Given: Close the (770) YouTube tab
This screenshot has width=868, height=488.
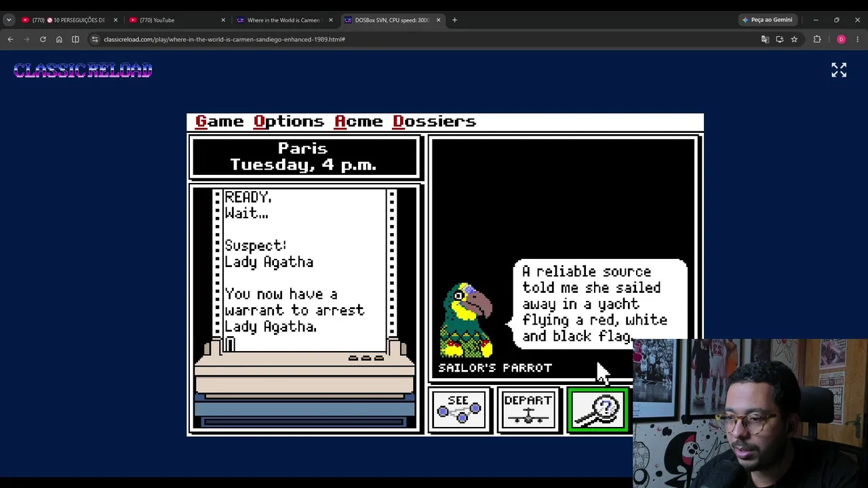Looking at the screenshot, I should point(223,20).
